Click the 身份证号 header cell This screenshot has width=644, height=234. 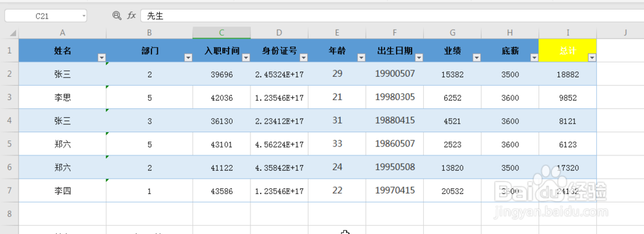[279, 50]
